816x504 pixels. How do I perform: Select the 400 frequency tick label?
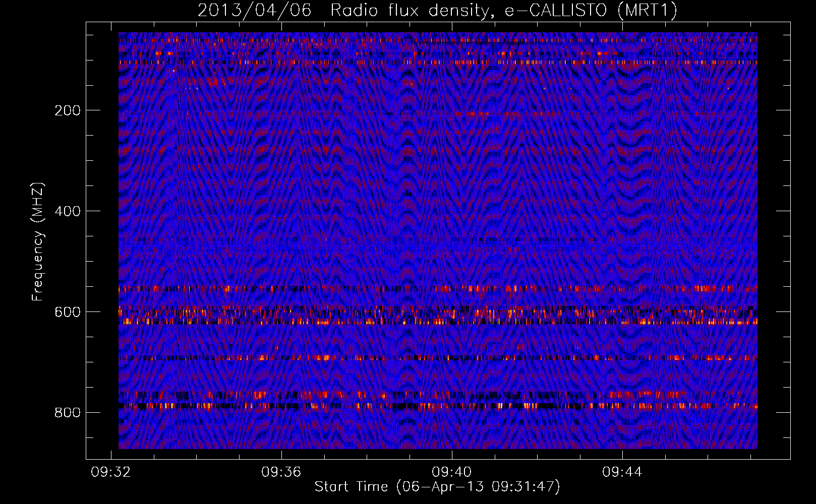pyautogui.click(x=68, y=211)
